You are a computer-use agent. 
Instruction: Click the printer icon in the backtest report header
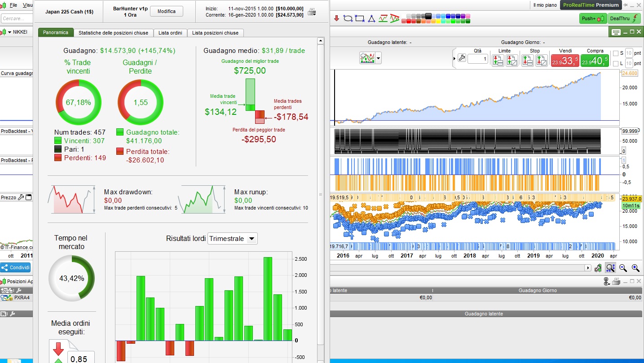(311, 12)
